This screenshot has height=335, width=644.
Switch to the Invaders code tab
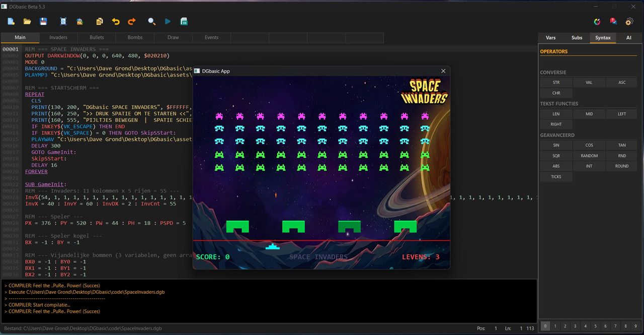pyautogui.click(x=58, y=38)
